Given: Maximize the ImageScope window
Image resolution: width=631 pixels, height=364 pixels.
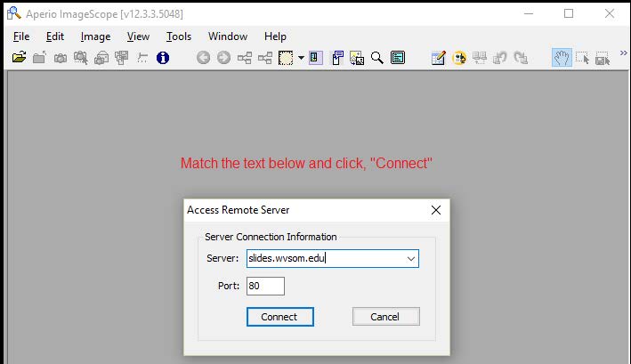Looking at the screenshot, I should [x=569, y=13].
